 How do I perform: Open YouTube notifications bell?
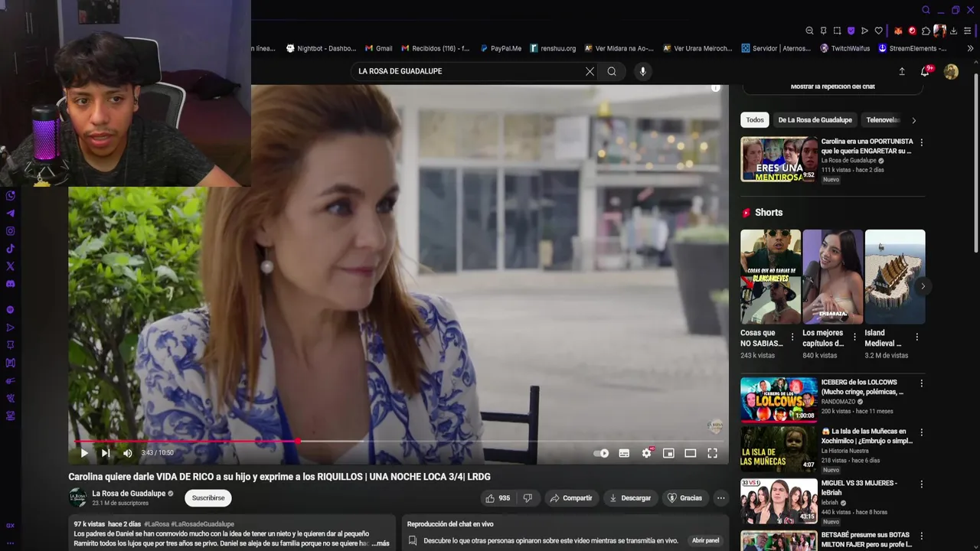[x=925, y=71]
